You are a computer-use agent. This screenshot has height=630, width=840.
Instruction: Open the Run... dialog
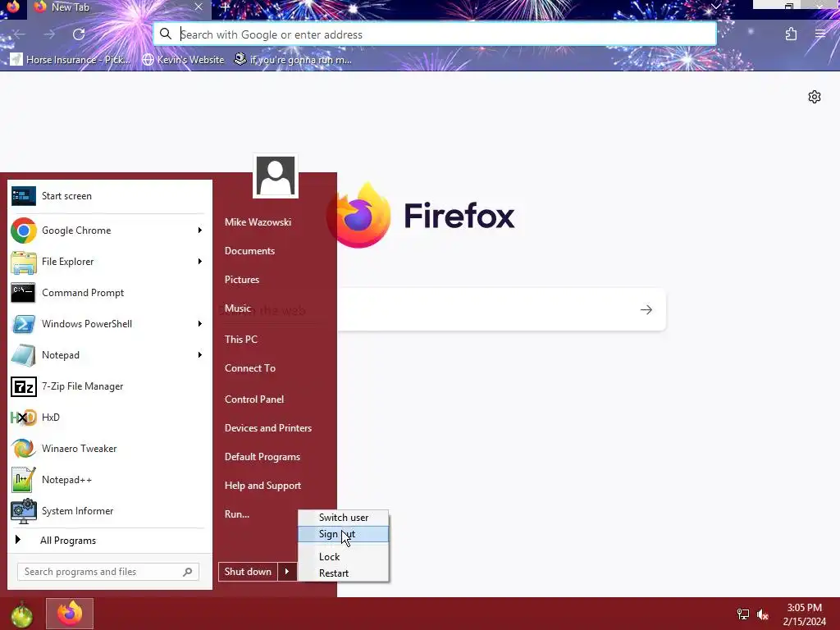237,514
